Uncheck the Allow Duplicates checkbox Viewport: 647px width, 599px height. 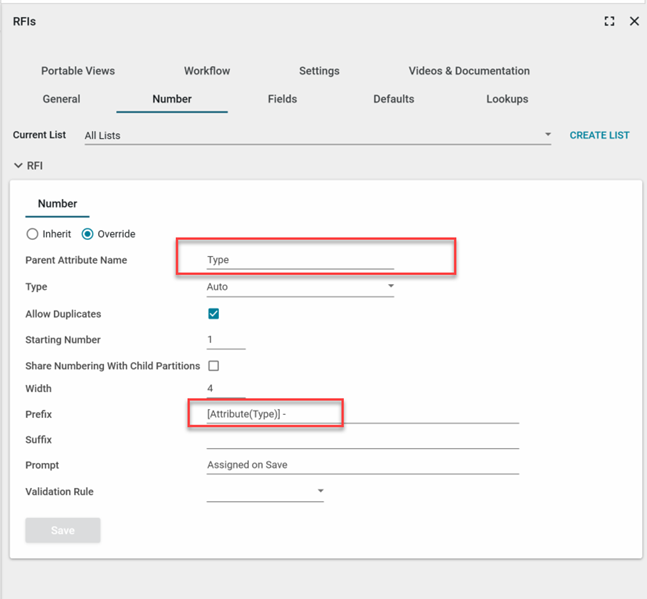coord(213,314)
